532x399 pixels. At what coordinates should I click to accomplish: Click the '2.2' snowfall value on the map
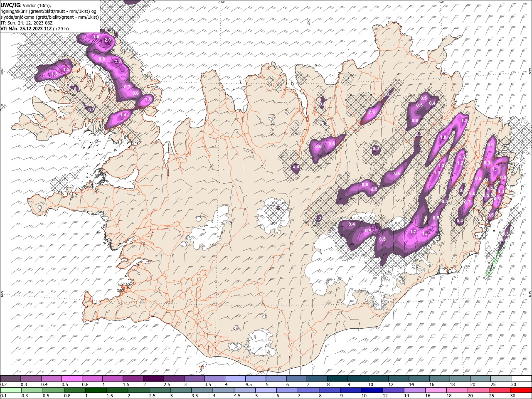pyautogui.click(x=117, y=62)
